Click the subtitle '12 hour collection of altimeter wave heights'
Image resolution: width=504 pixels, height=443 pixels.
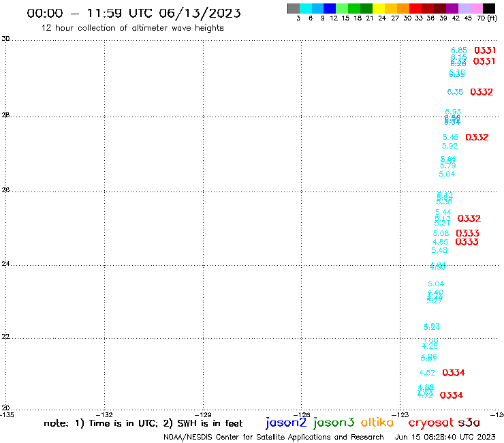(132, 28)
